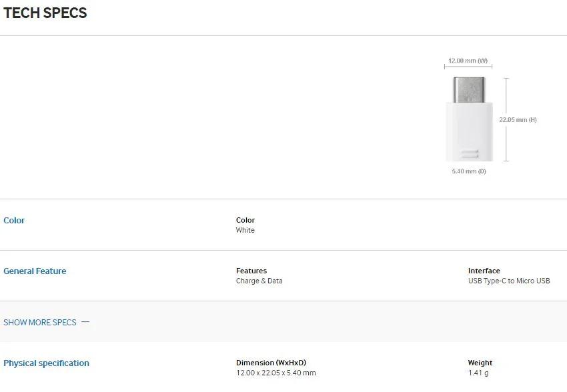Click the TECH SPECS title

coord(45,13)
